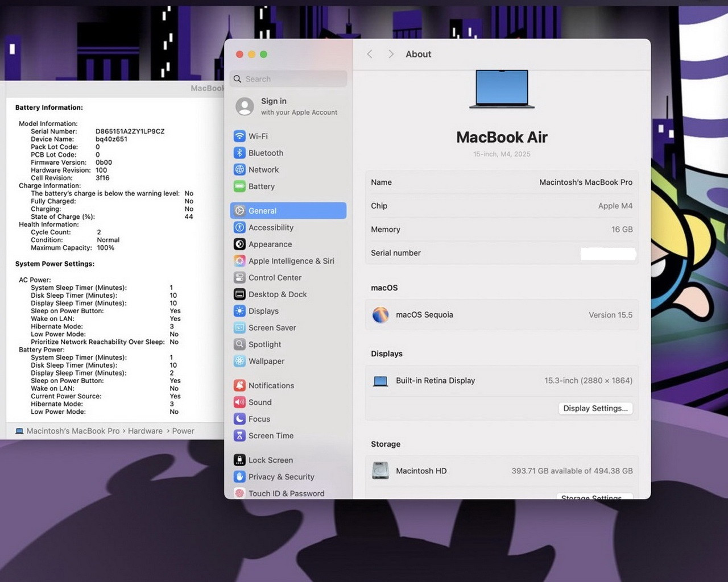Click the Search field in System Settings
This screenshot has width=728, height=582.
[x=289, y=79]
